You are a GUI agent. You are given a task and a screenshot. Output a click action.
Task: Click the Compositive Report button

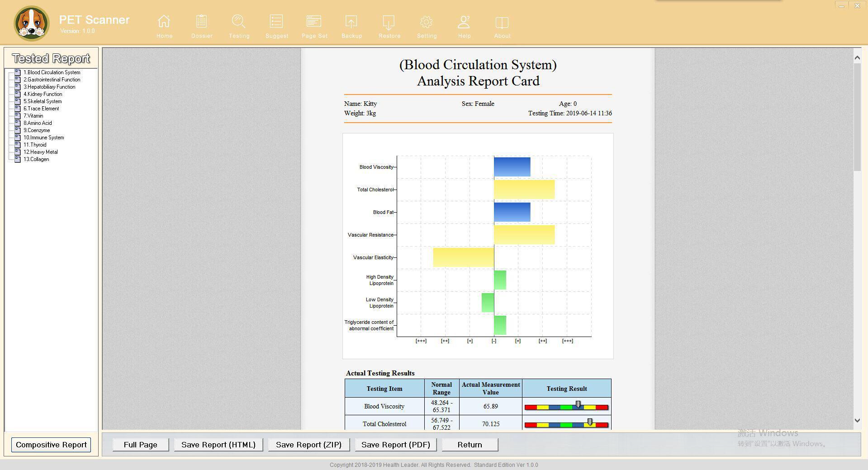point(51,445)
